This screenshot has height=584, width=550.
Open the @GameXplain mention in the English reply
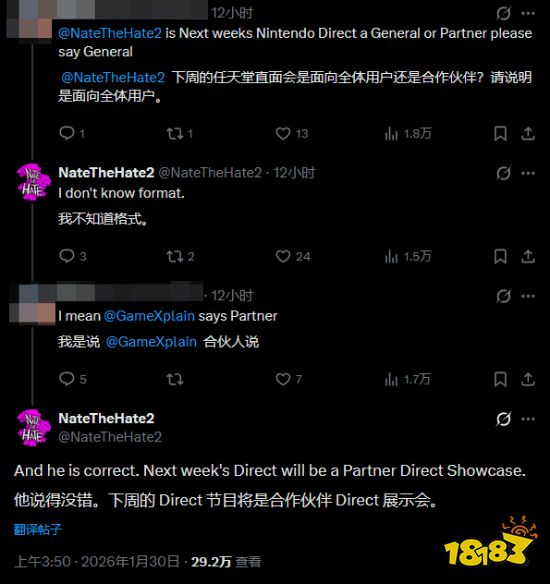[149, 316]
